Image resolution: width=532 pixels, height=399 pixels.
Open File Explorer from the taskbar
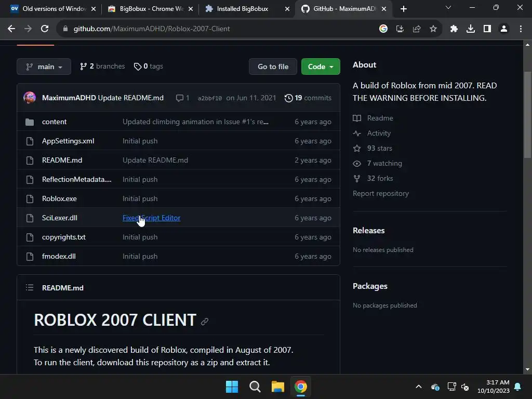click(278, 387)
